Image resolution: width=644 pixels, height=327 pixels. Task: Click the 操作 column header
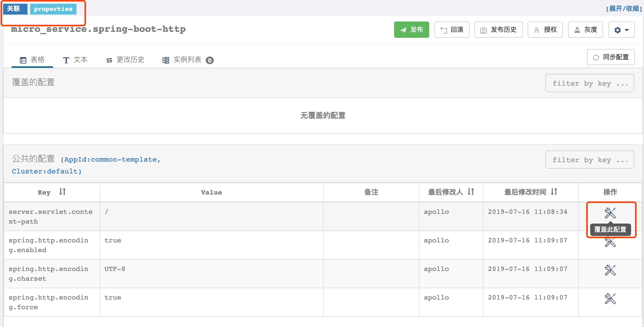tap(610, 192)
